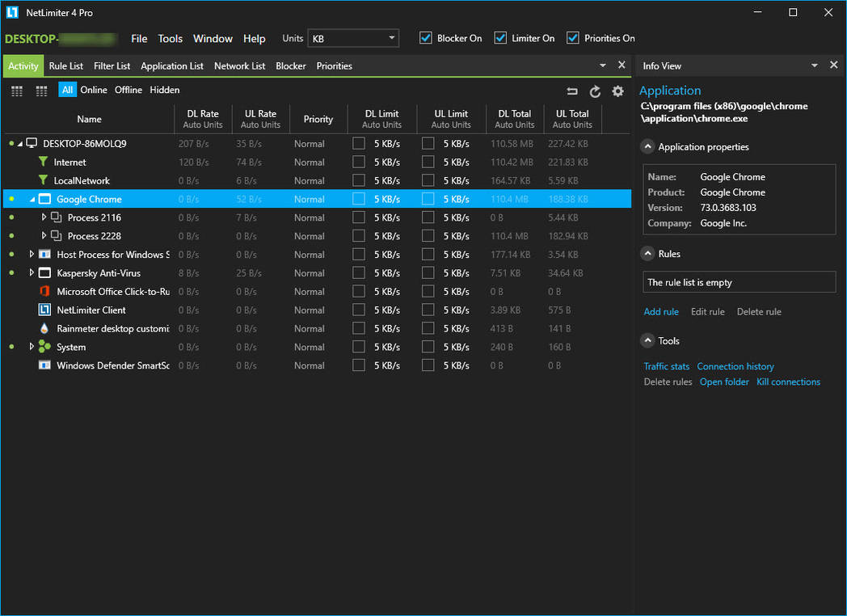Enable DL Limit for System

(x=359, y=347)
